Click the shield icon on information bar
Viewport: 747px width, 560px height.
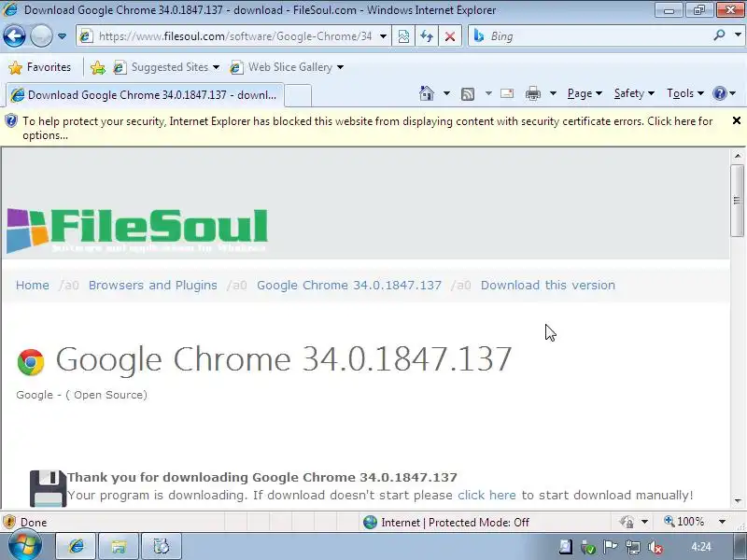click(x=11, y=121)
